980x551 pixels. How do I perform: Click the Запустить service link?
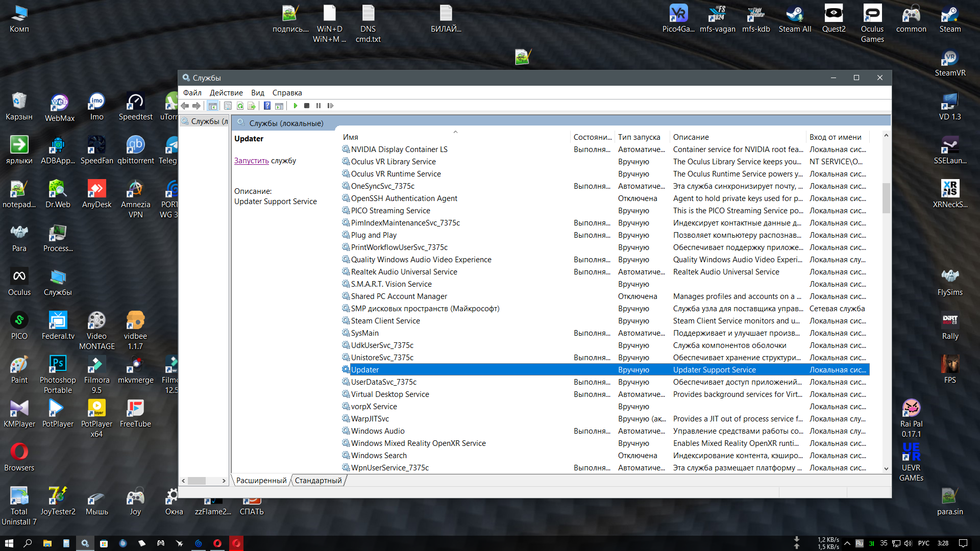pyautogui.click(x=251, y=161)
